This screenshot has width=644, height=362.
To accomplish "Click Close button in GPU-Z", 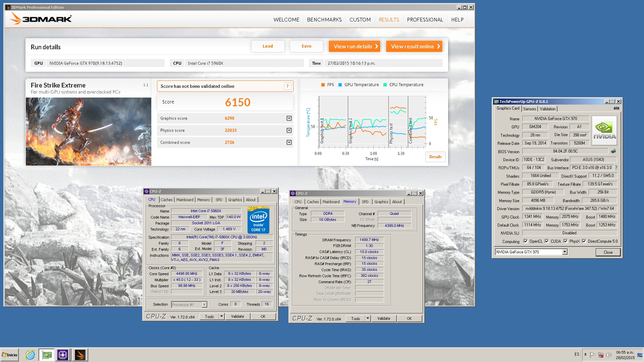I will 608,252.
